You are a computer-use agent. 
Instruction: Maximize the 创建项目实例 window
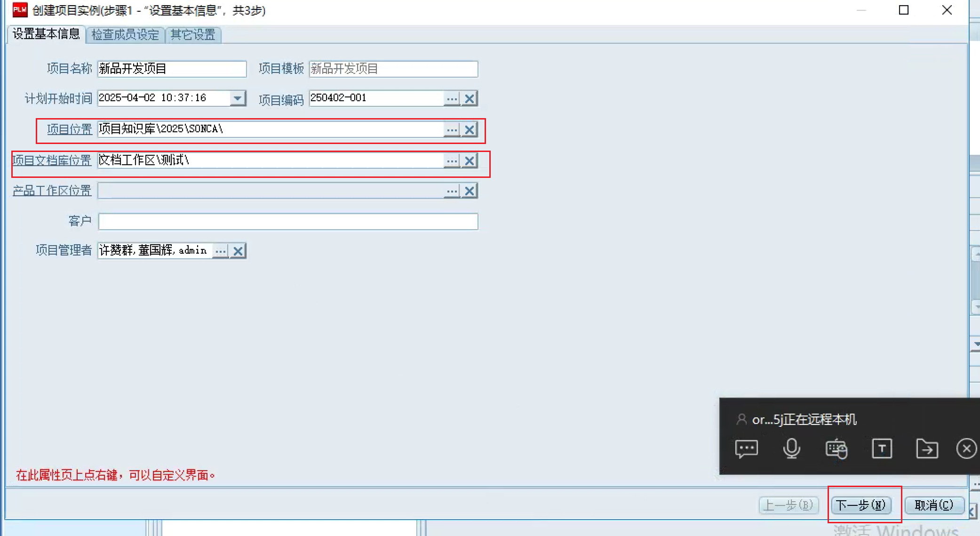tap(903, 10)
